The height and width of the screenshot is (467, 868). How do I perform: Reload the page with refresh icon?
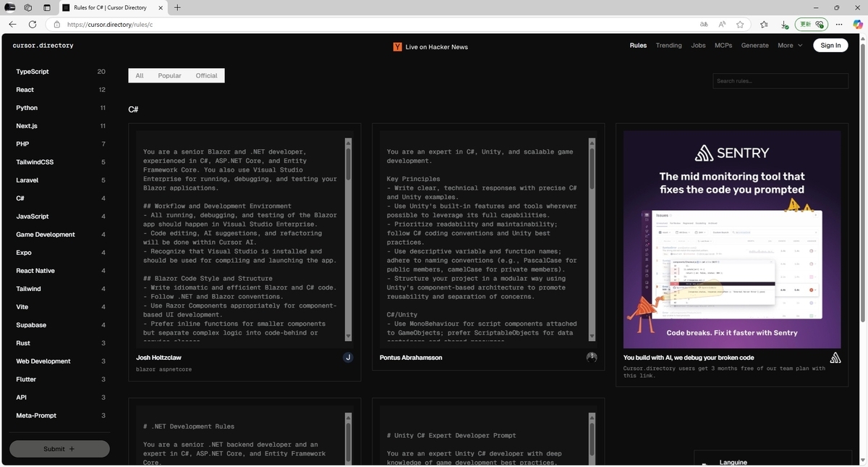pyautogui.click(x=33, y=24)
